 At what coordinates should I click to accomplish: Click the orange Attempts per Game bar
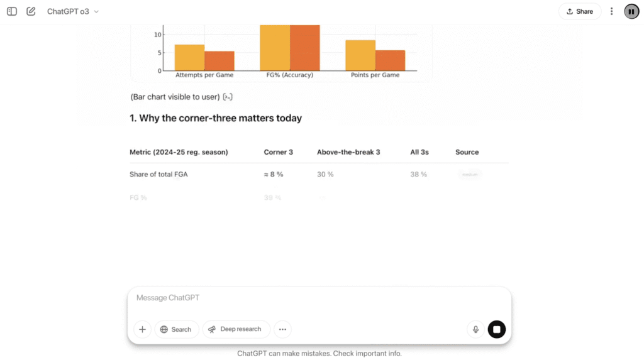click(x=189, y=57)
